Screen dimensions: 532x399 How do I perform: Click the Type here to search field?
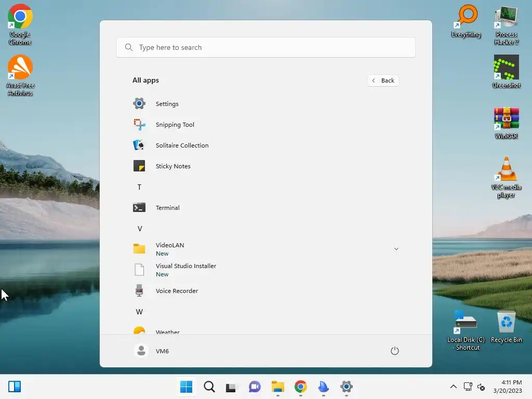(x=265, y=47)
